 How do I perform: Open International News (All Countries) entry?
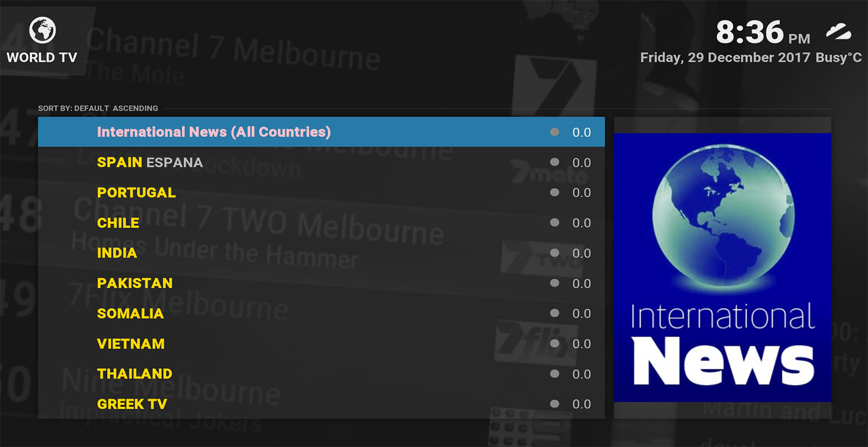tap(321, 132)
